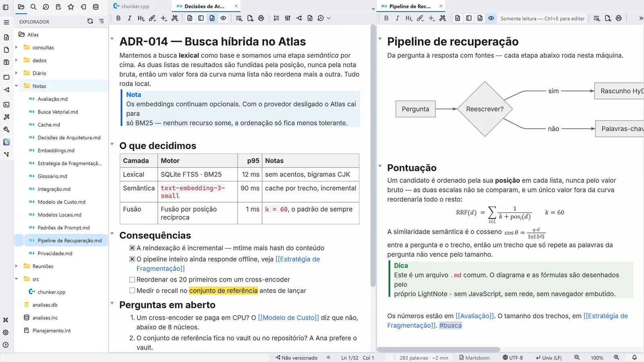
Task: Print the Pipeline de Recuperação document
Action: point(619,18)
